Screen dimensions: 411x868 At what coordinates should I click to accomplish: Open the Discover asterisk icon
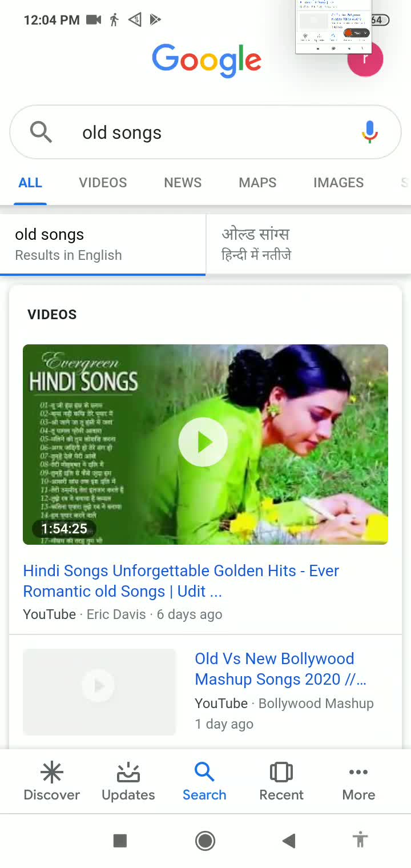tap(51, 772)
